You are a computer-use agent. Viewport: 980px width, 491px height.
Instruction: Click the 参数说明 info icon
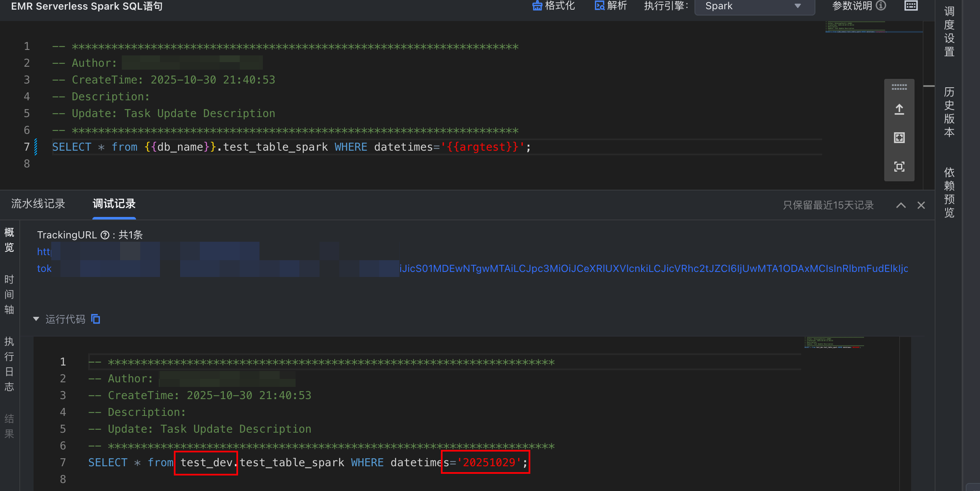tap(881, 5)
